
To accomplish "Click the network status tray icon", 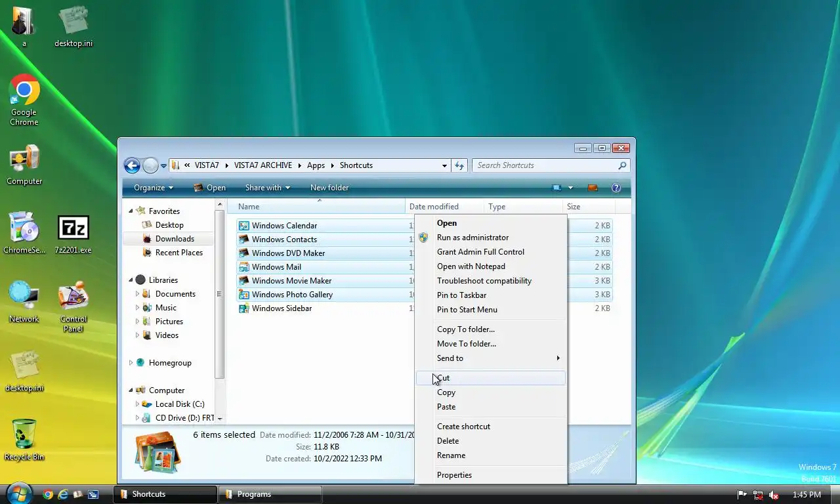I will tap(758, 495).
